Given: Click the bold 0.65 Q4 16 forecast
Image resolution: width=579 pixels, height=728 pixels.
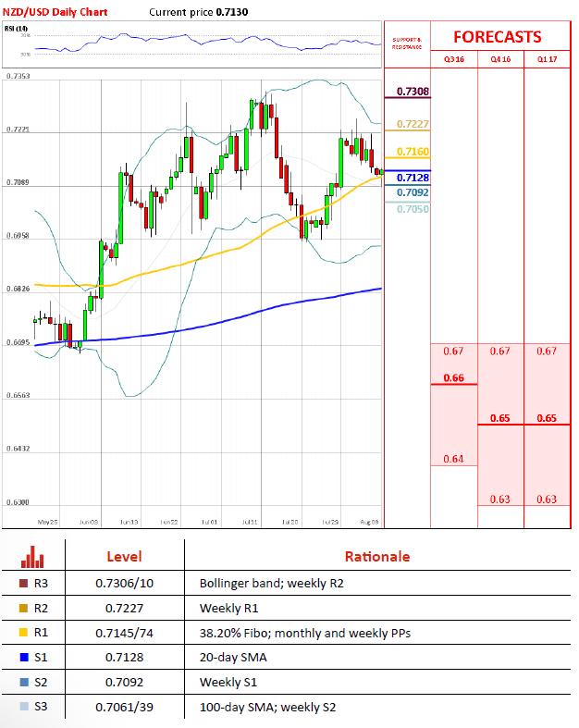Looking at the screenshot, I should (x=500, y=418).
